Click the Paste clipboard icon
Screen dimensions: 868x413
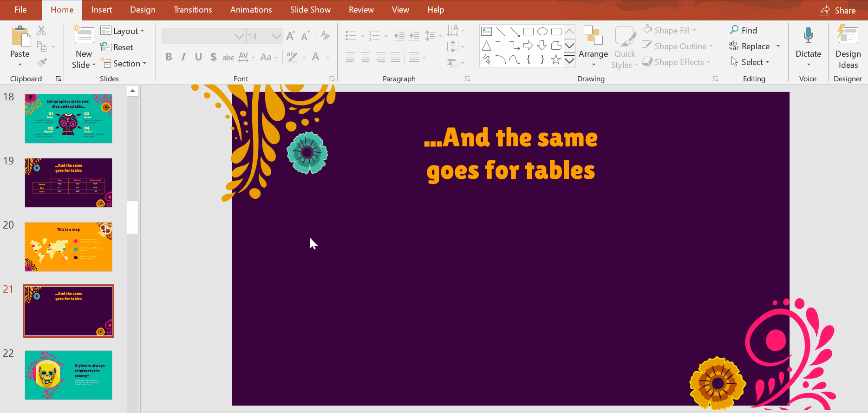pyautogui.click(x=20, y=37)
